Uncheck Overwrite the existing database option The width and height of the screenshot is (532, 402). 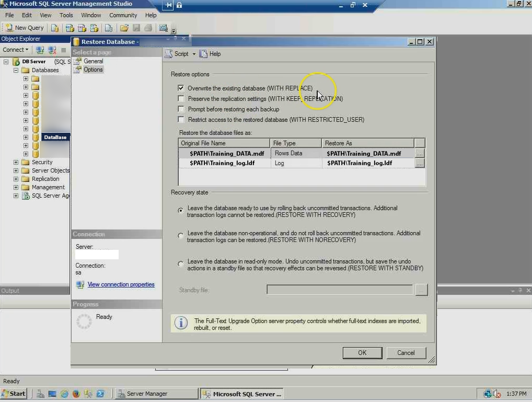tap(181, 88)
